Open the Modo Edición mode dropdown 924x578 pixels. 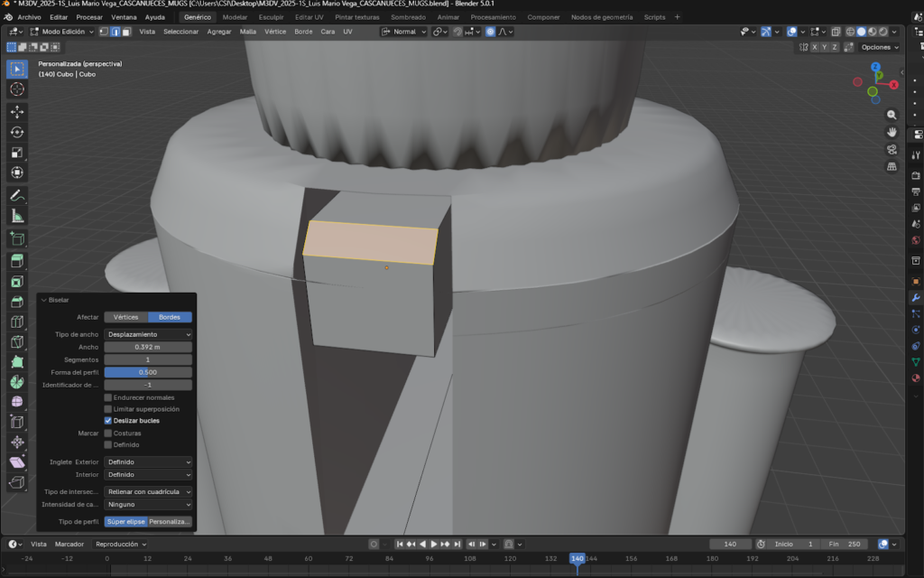pos(61,32)
